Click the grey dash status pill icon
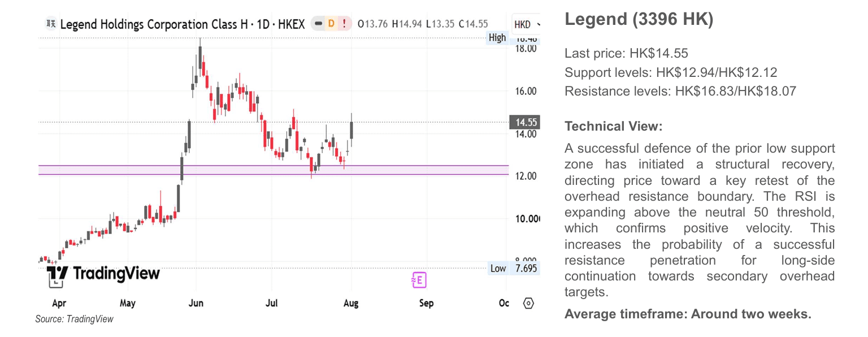Viewport: 868px width, 337px height. 318,24
